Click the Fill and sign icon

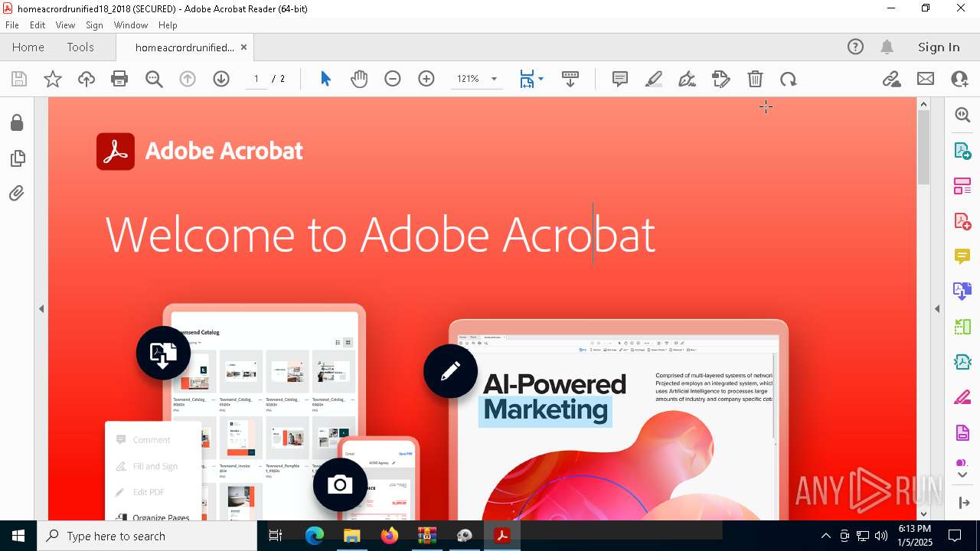pos(721,79)
